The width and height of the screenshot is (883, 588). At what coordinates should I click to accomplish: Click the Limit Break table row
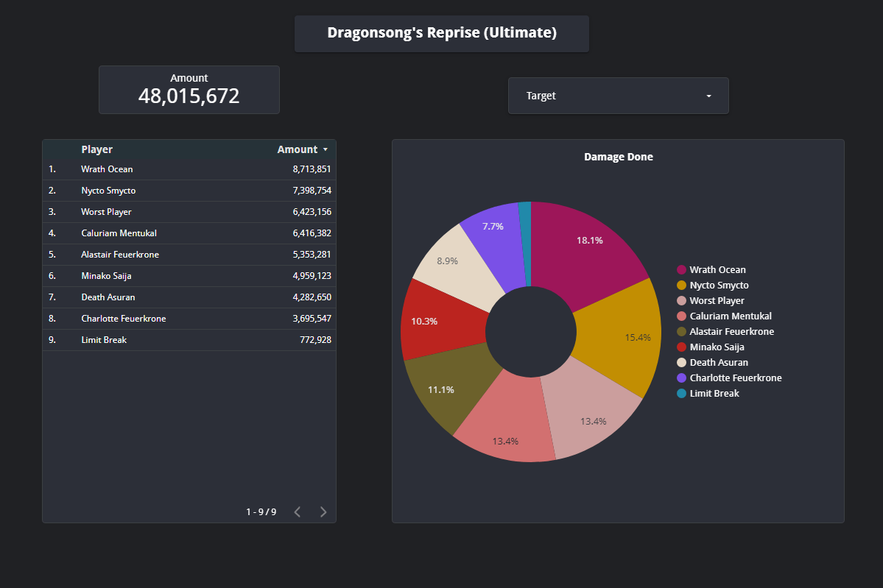[x=189, y=340]
